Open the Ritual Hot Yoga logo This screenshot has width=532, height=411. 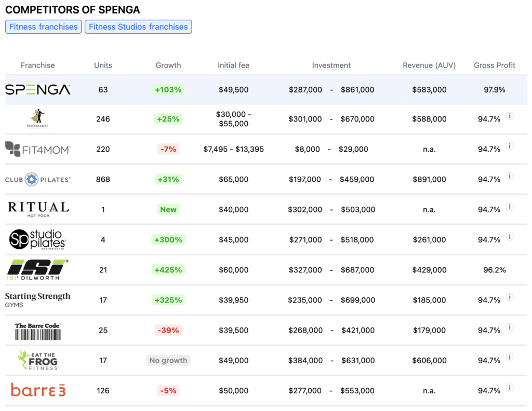tap(38, 209)
